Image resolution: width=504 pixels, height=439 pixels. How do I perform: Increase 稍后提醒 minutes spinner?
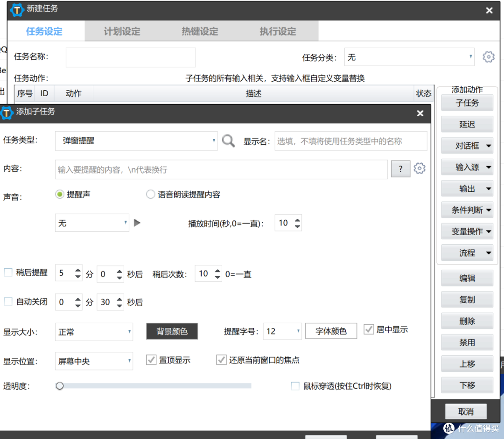(x=78, y=270)
